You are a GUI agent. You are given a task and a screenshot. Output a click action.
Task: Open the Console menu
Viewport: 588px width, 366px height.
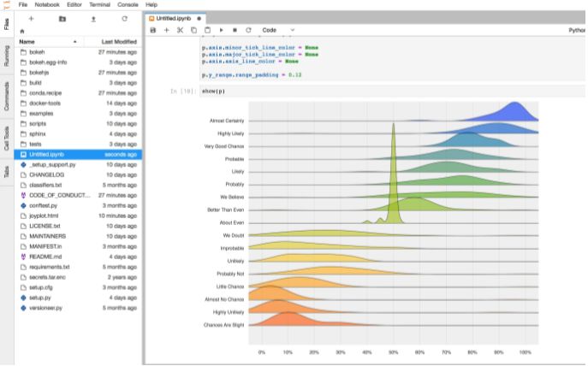(128, 5)
